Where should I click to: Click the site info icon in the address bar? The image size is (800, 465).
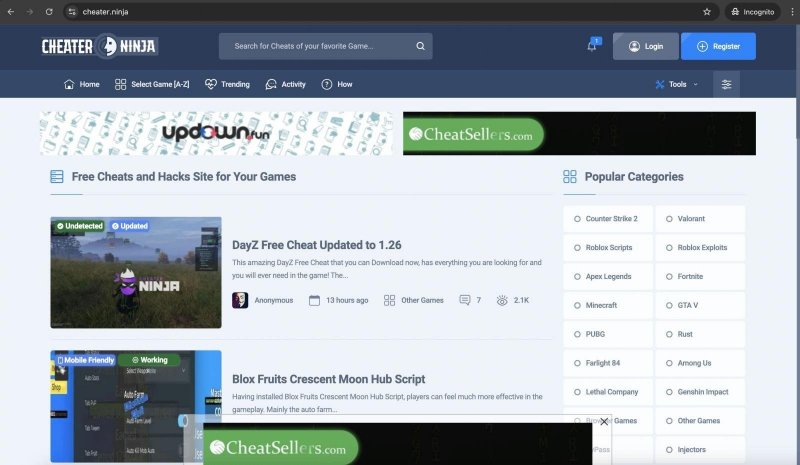(72, 11)
